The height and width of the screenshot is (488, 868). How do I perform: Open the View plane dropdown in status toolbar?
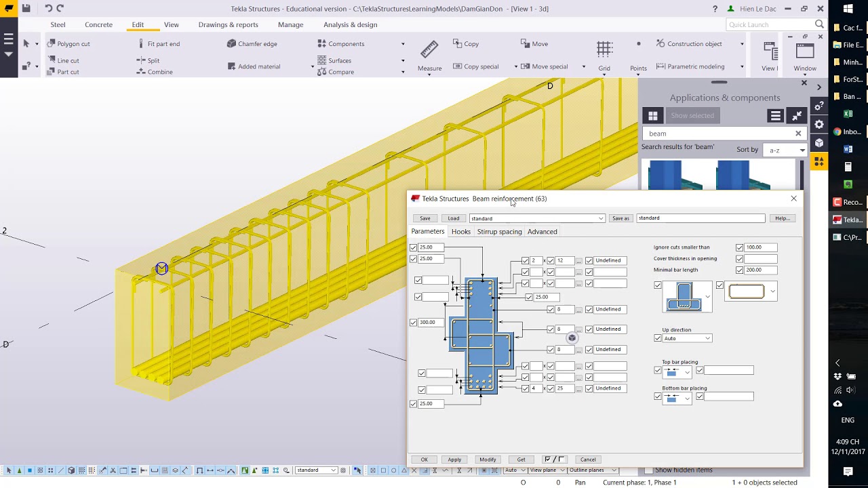pyautogui.click(x=546, y=470)
